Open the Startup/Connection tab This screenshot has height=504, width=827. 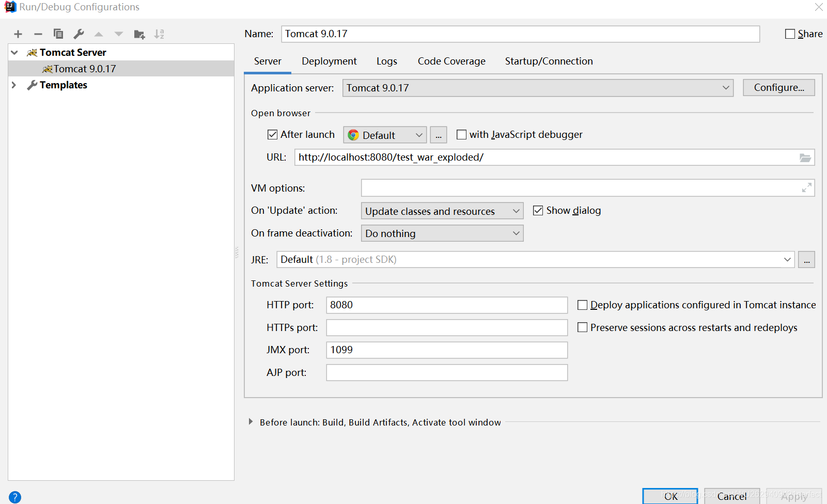coord(549,61)
